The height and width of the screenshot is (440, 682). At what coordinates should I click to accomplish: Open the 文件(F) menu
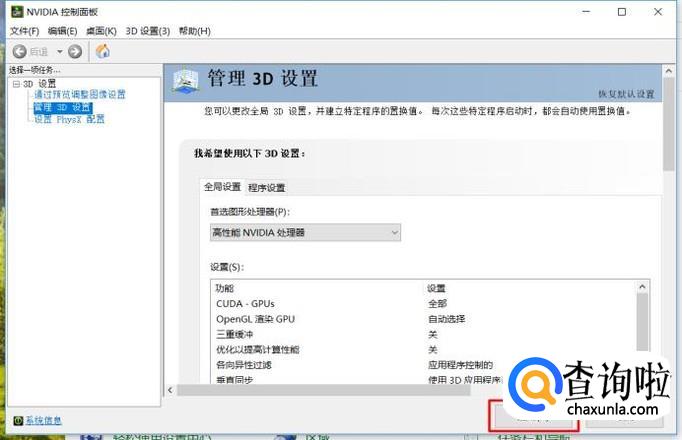[24, 31]
